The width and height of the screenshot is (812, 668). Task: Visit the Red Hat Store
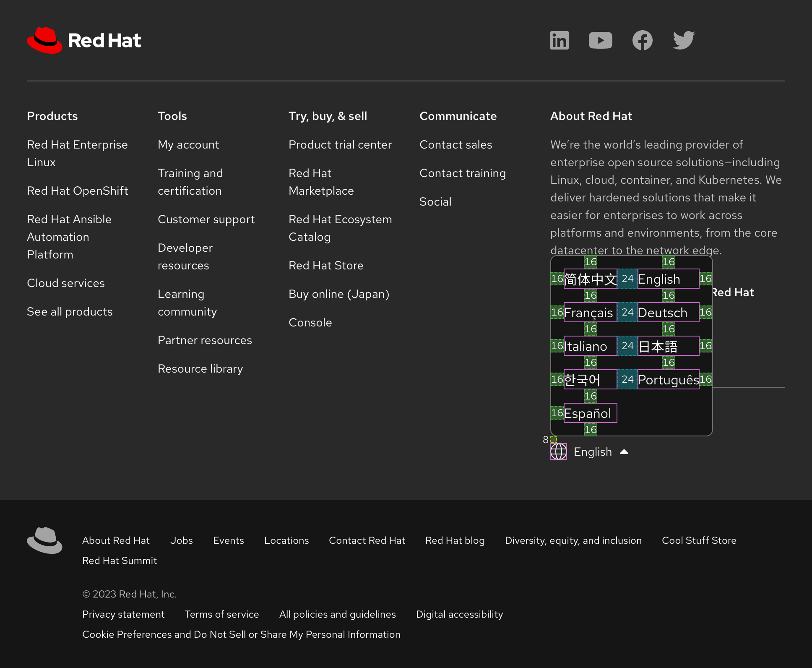point(326,265)
